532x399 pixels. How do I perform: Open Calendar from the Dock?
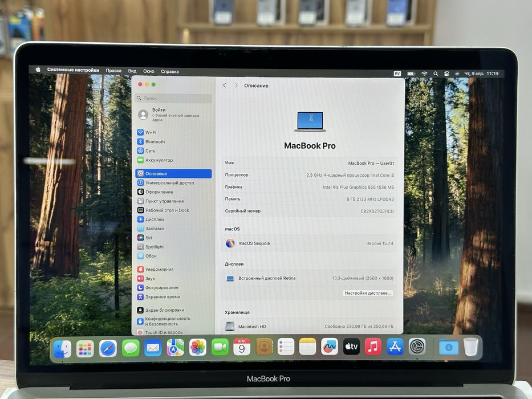(242, 347)
